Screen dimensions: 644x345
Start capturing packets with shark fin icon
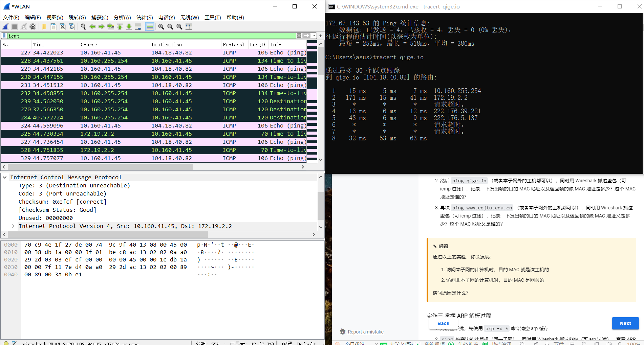[x=6, y=27]
